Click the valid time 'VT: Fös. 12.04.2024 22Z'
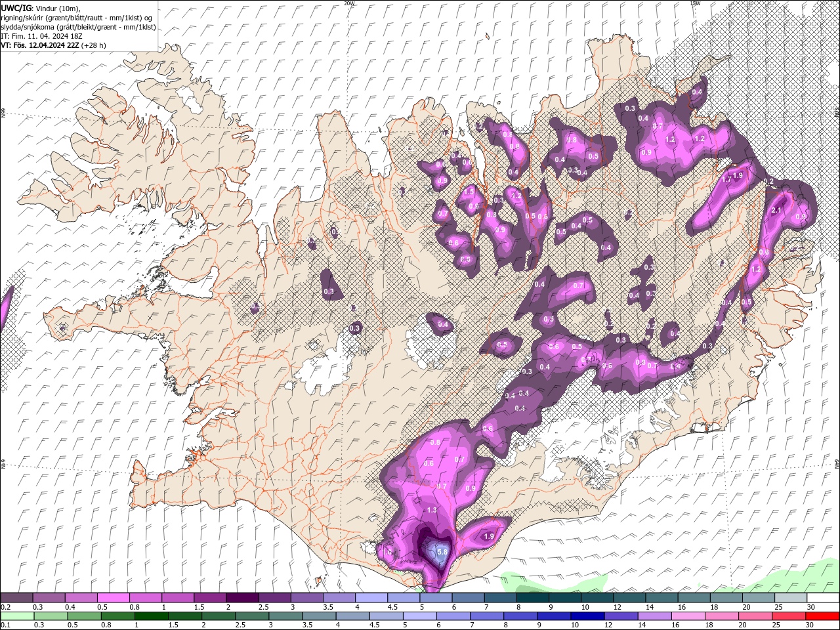Image resolution: width=840 pixels, height=630 pixels. click(40, 45)
